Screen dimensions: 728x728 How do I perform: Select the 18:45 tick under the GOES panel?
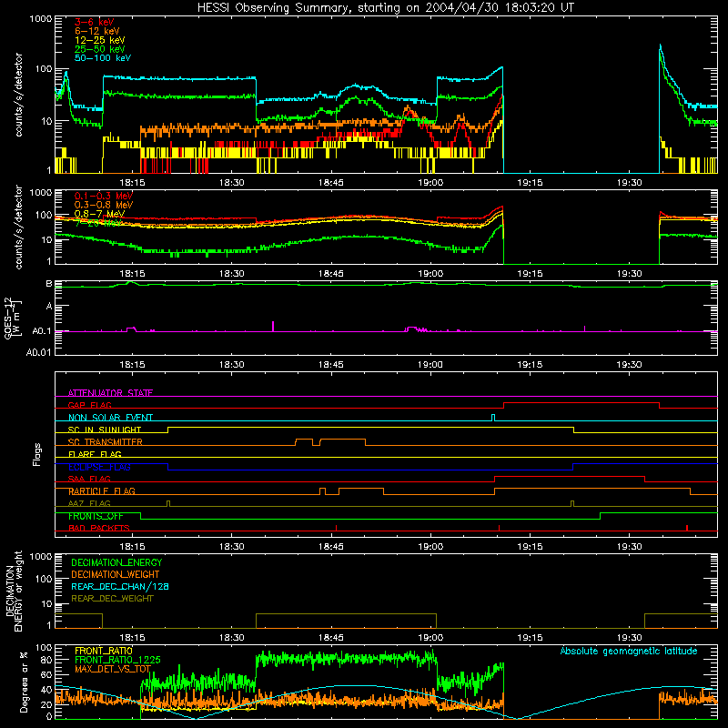coord(331,365)
